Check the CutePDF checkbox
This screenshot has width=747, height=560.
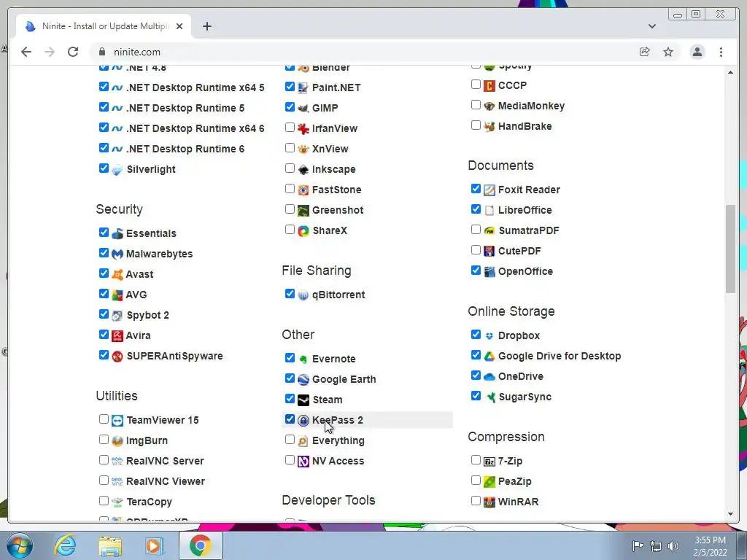(476, 250)
